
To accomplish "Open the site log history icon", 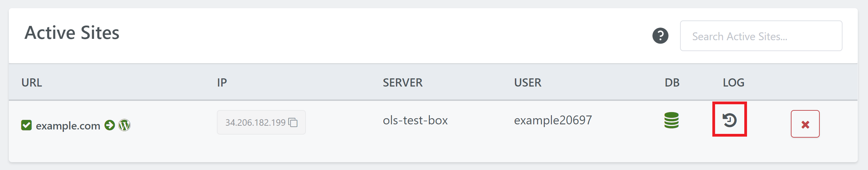I will tap(729, 120).
